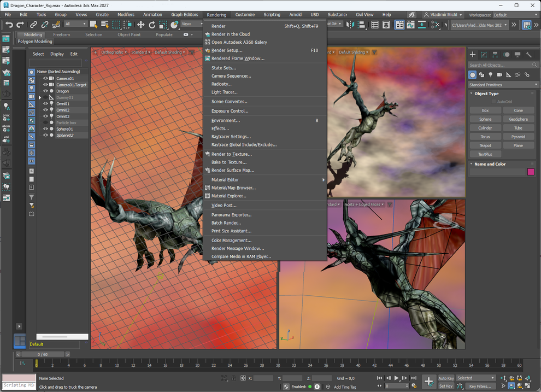Select the Move transform tool
Image resolution: width=541 pixels, height=392 pixels.
pos(141,25)
